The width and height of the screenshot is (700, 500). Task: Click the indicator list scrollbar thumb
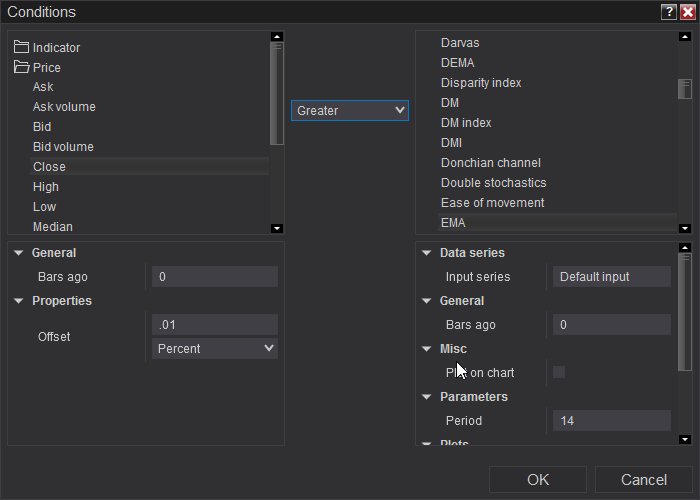[x=685, y=89]
